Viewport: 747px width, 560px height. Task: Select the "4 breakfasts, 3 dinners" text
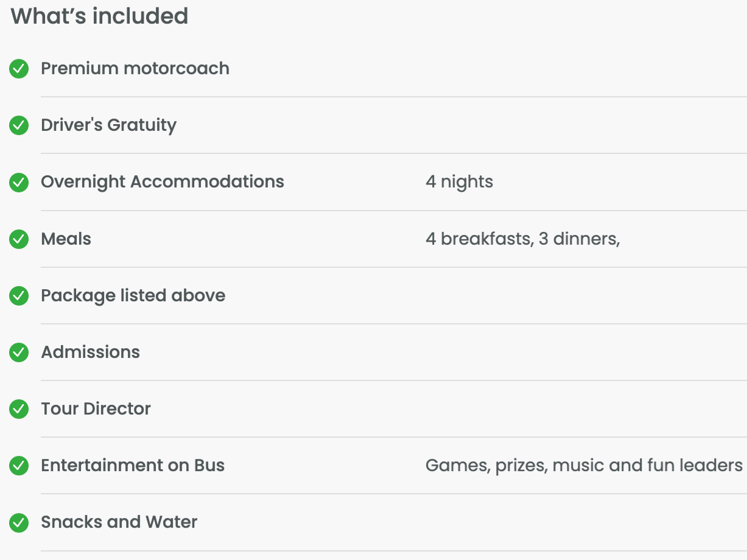522,239
